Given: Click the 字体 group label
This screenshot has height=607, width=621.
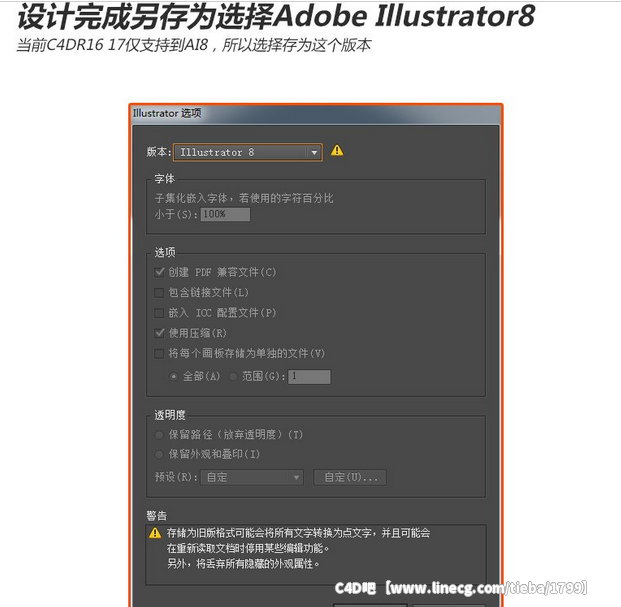Looking at the screenshot, I should (x=165, y=179).
